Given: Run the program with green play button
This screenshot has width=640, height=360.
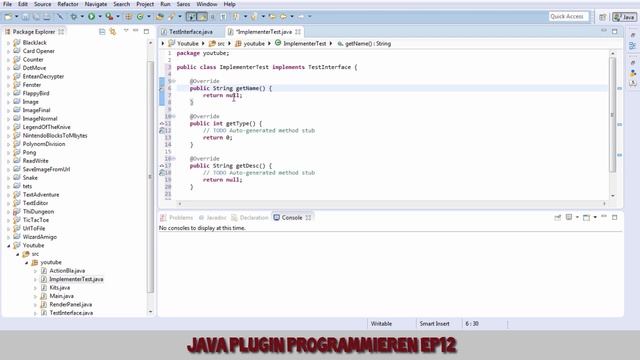Looking at the screenshot, I should 91,17.
